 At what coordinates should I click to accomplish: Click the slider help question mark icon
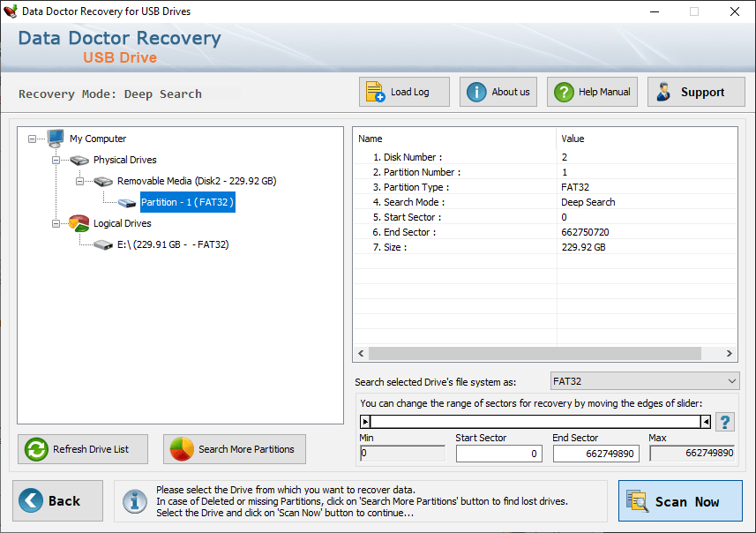(x=724, y=422)
